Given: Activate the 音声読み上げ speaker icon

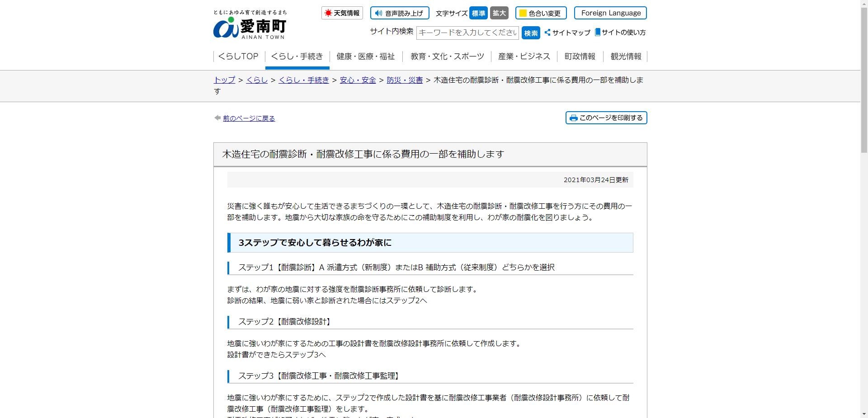Looking at the screenshot, I should (378, 13).
